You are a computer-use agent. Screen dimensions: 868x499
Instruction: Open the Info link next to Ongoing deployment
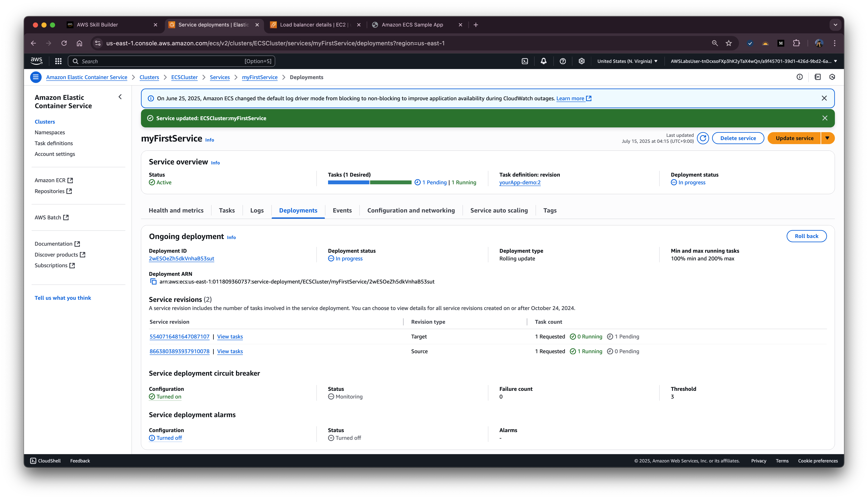coord(231,238)
